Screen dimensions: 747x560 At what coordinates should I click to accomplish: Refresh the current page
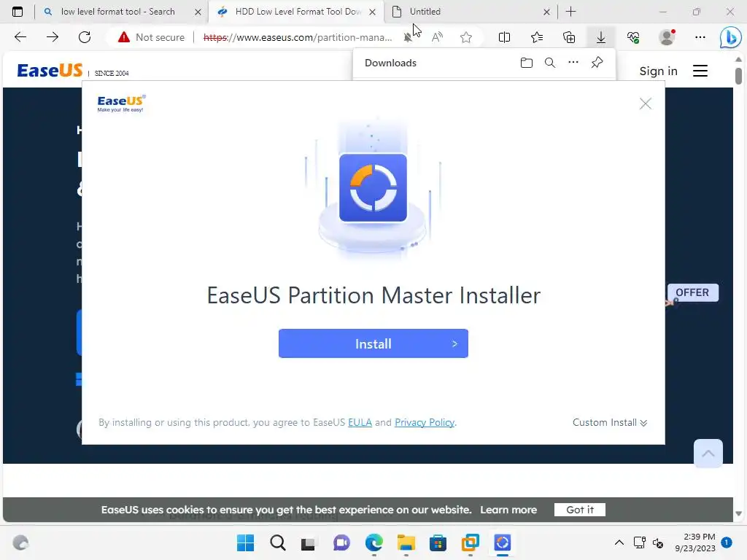[x=85, y=37]
